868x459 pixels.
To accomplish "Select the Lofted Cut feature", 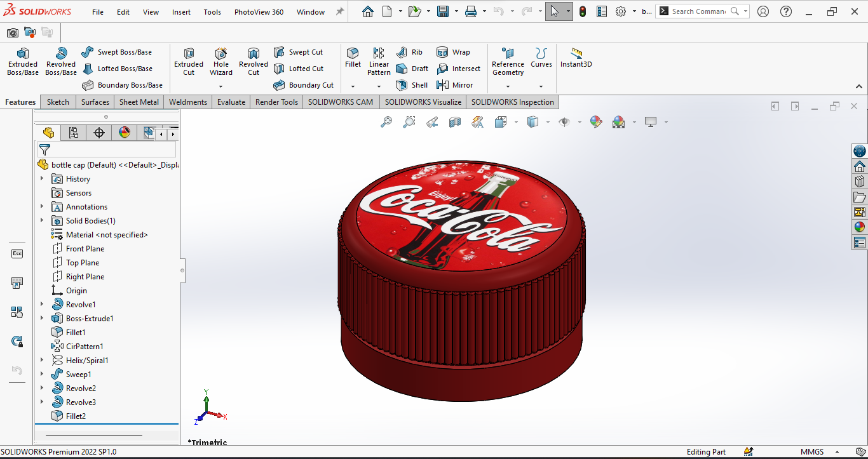I will click(x=299, y=69).
